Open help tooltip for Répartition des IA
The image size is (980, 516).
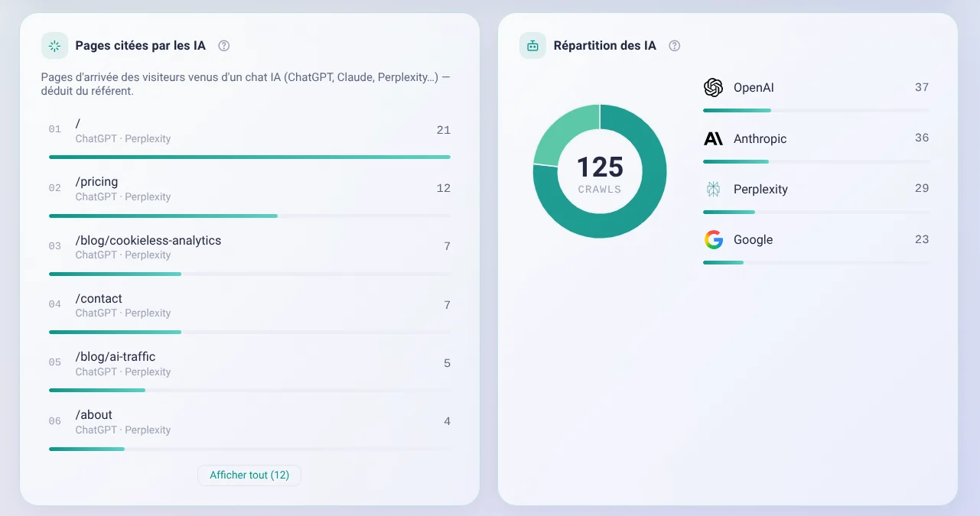click(675, 46)
